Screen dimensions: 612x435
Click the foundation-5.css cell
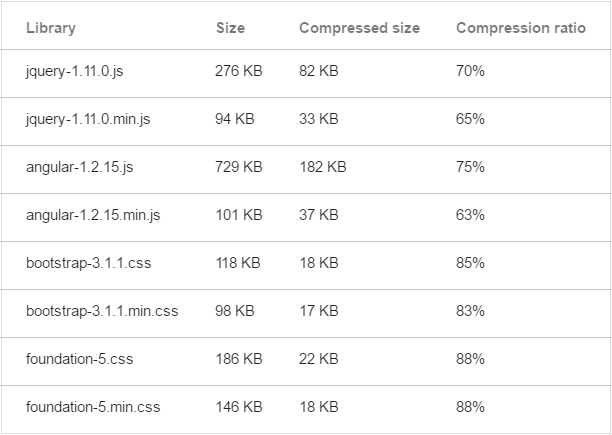point(77,359)
